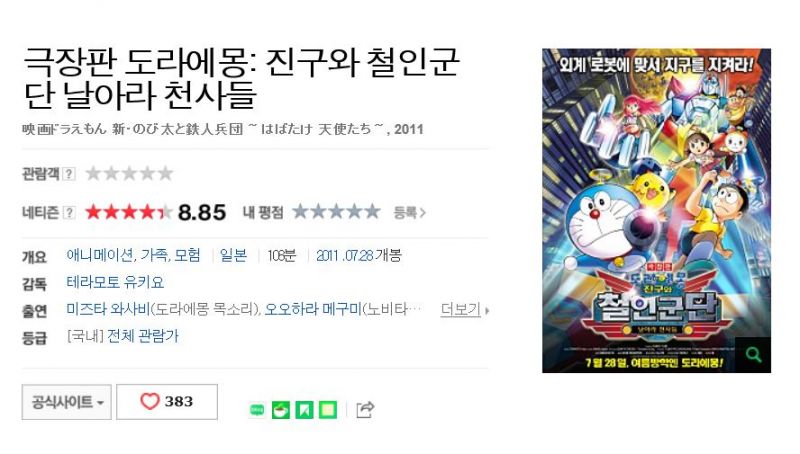The image size is (800, 454).
Task: Click the light green memo square icon
Action: click(x=328, y=410)
